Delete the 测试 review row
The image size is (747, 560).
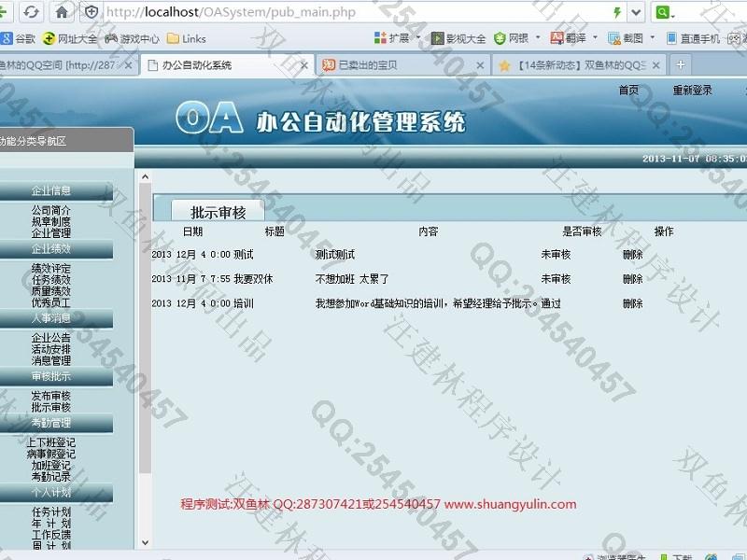point(633,255)
